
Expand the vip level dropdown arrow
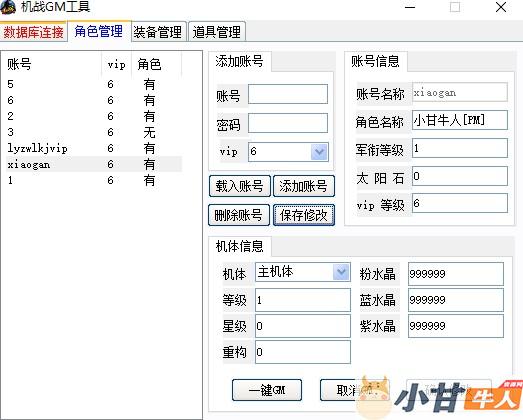pos(319,152)
